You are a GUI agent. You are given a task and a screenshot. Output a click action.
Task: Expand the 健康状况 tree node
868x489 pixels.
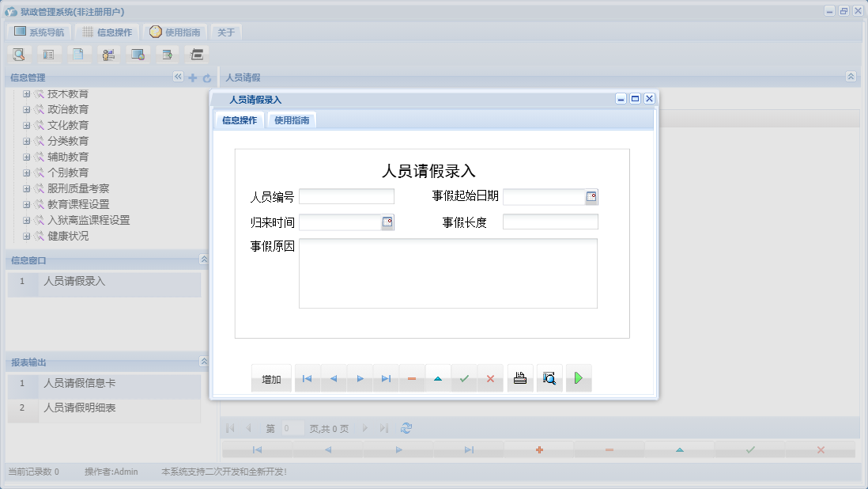(26, 236)
